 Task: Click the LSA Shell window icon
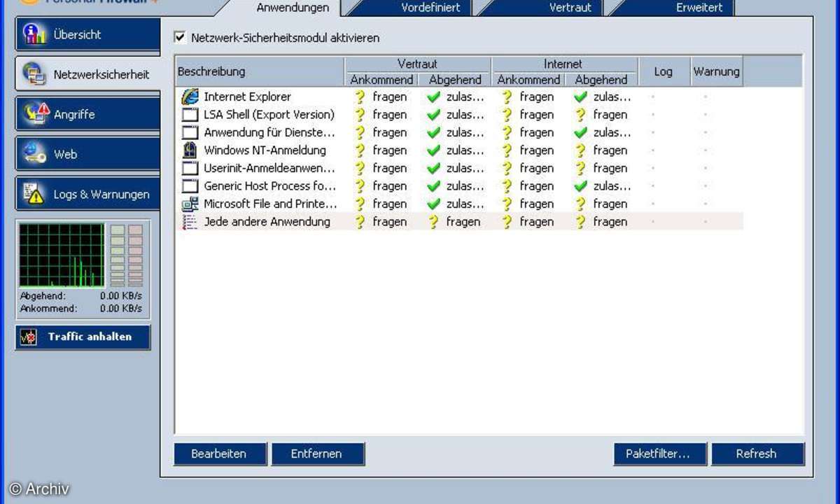click(x=190, y=115)
